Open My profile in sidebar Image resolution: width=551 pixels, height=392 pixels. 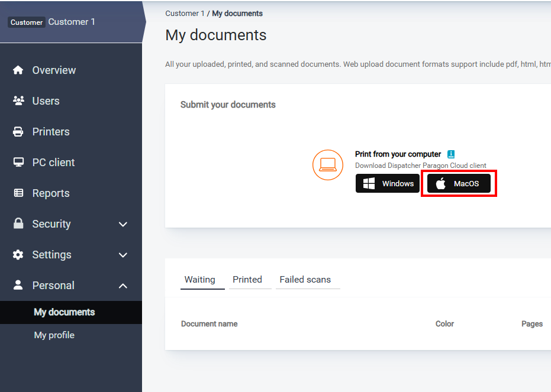pyautogui.click(x=54, y=335)
